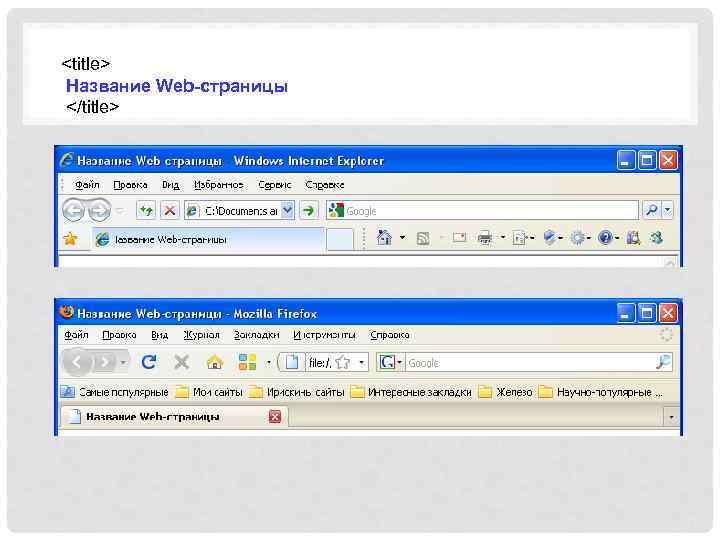
Task: Click the Tools gear icon in Internet Explorer
Action: tap(577, 238)
